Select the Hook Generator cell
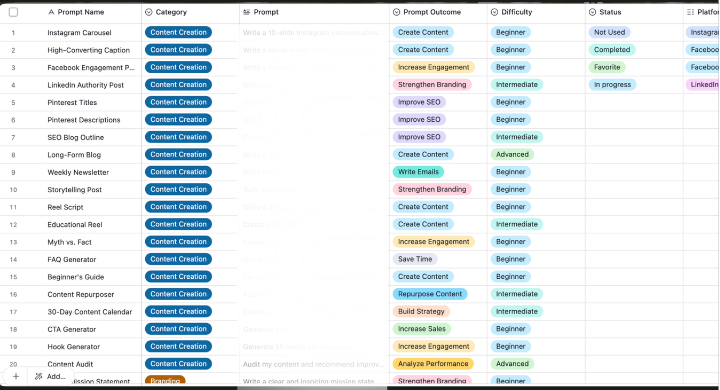This screenshot has width=720, height=390. click(73, 347)
